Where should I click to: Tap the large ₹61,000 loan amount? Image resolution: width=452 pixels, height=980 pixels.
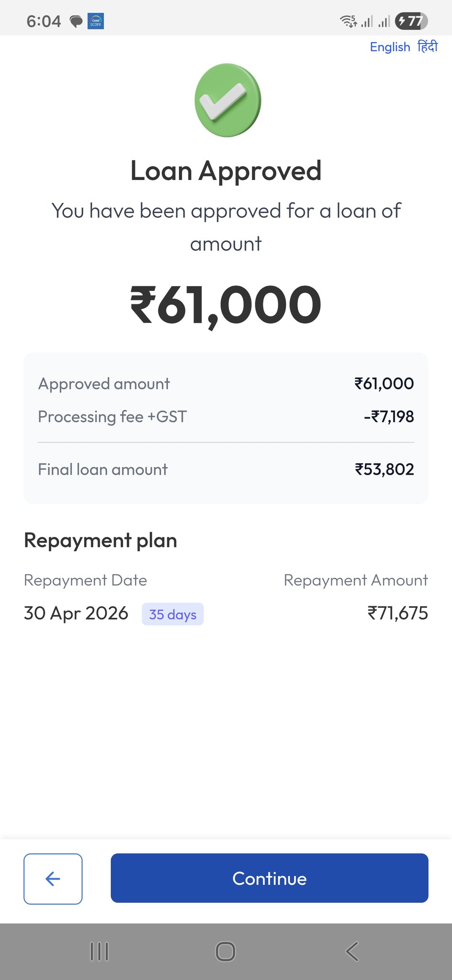pyautogui.click(x=226, y=305)
